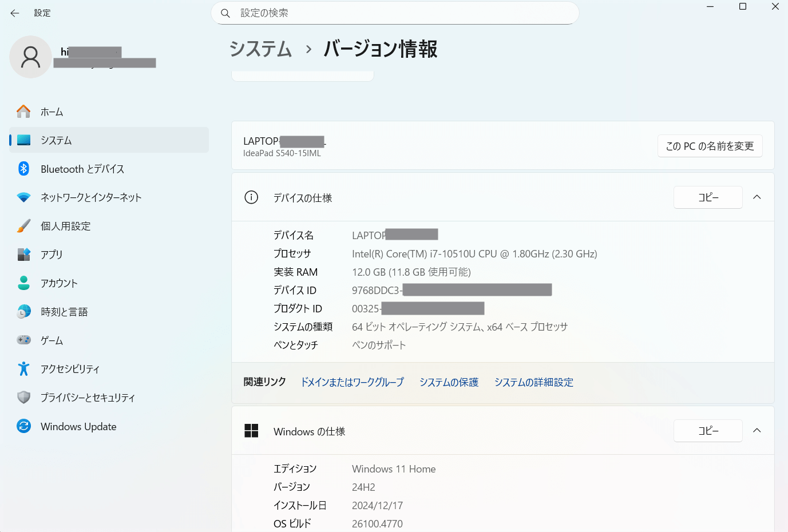The image size is (788, 532).
Task: Select システム in the sidebar
Action: point(109,140)
